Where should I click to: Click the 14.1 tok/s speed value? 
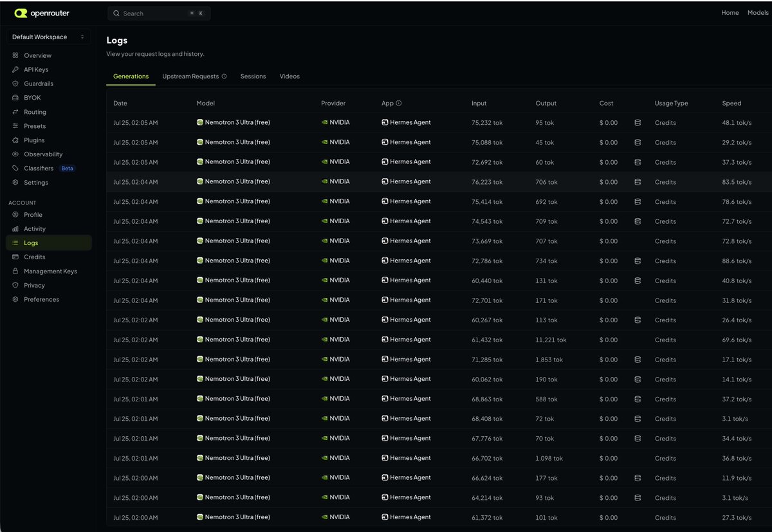coord(737,380)
